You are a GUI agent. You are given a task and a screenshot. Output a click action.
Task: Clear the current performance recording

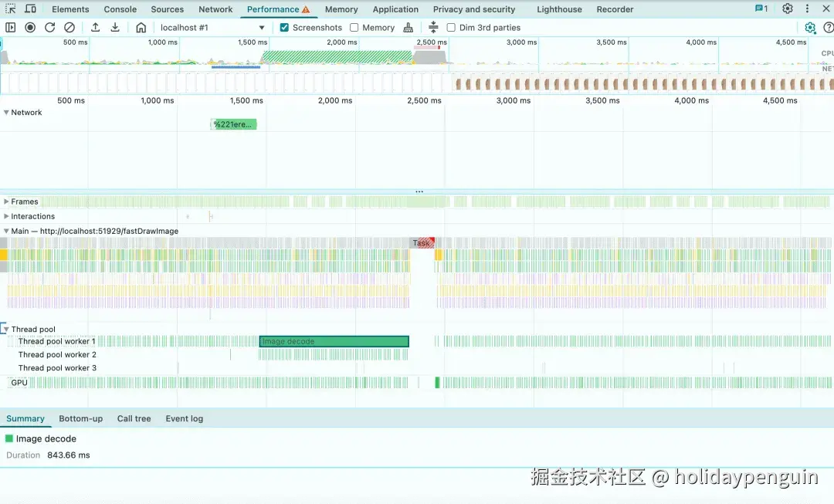coord(69,27)
